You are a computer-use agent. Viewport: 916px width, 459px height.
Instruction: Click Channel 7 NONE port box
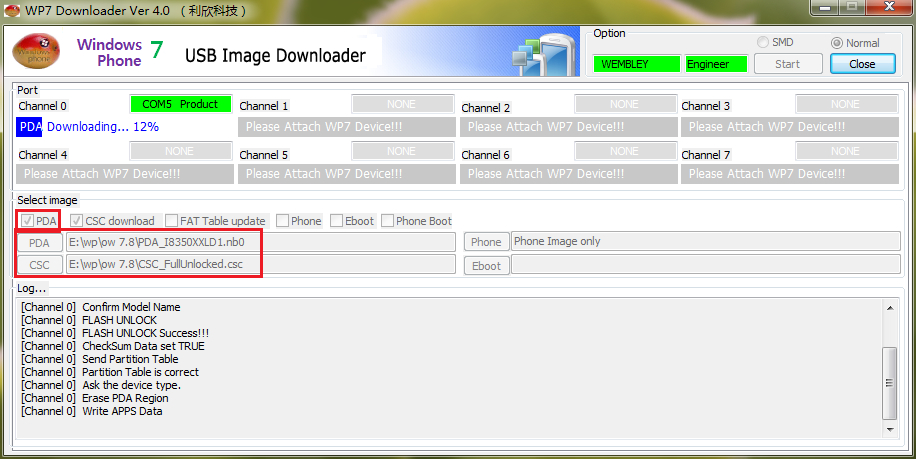point(846,151)
